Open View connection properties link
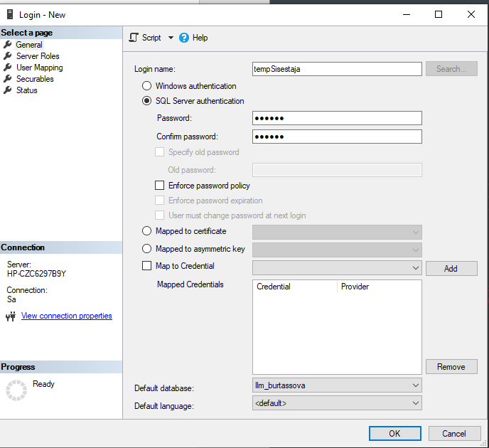The image size is (489, 448). (67, 316)
